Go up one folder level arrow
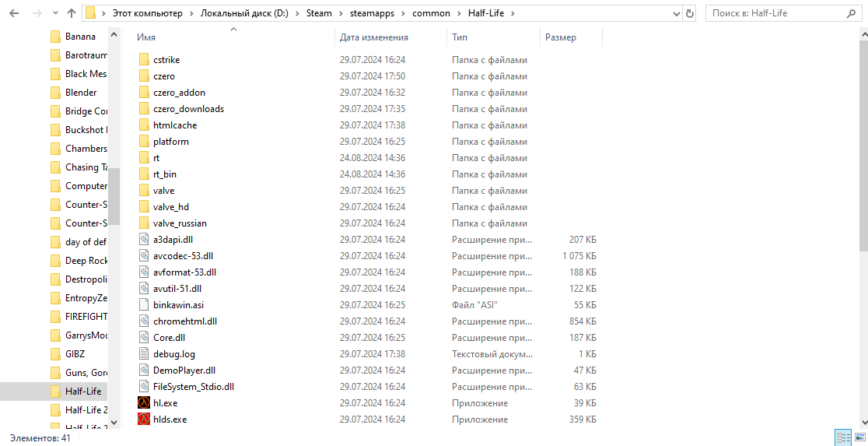The height and width of the screenshot is (446, 868). (x=72, y=13)
